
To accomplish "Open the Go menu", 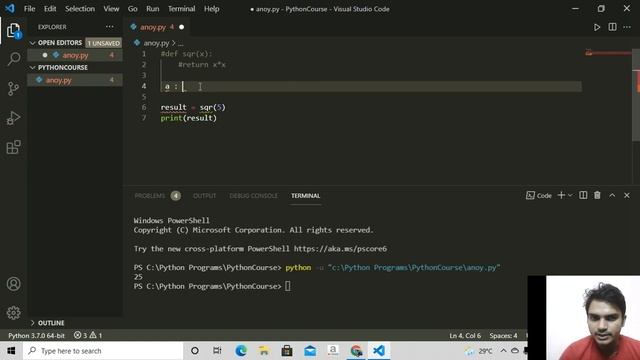I will [x=132, y=9].
